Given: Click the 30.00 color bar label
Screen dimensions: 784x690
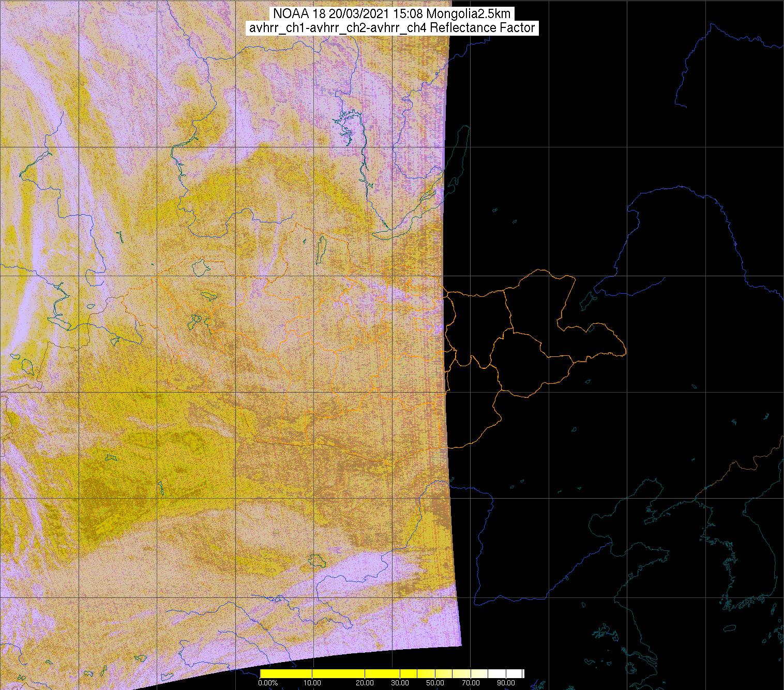Looking at the screenshot, I should (x=400, y=683).
